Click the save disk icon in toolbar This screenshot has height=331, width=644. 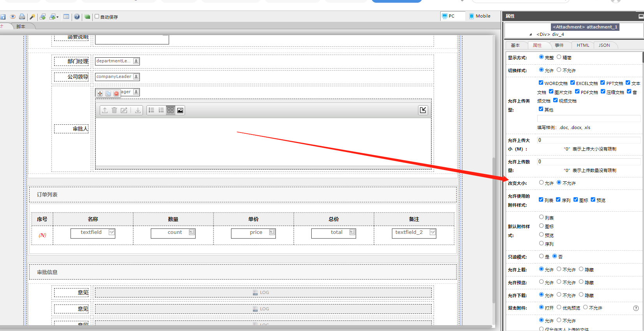(3, 17)
